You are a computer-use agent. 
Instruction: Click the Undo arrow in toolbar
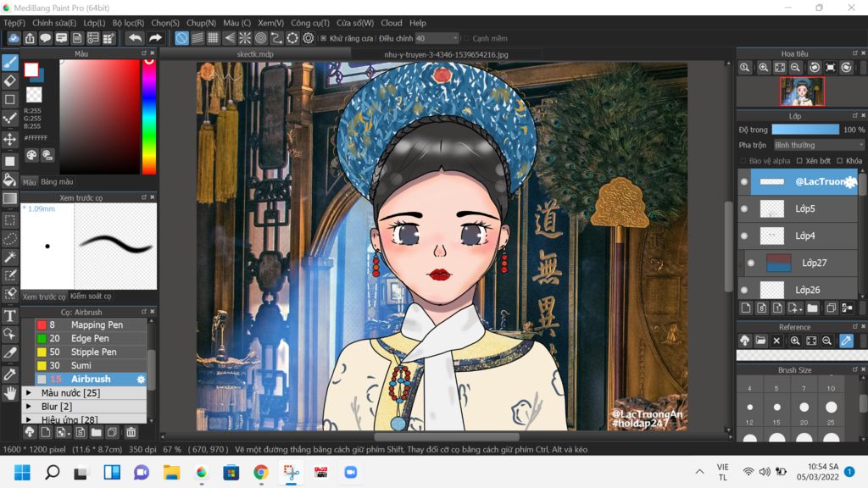click(135, 38)
